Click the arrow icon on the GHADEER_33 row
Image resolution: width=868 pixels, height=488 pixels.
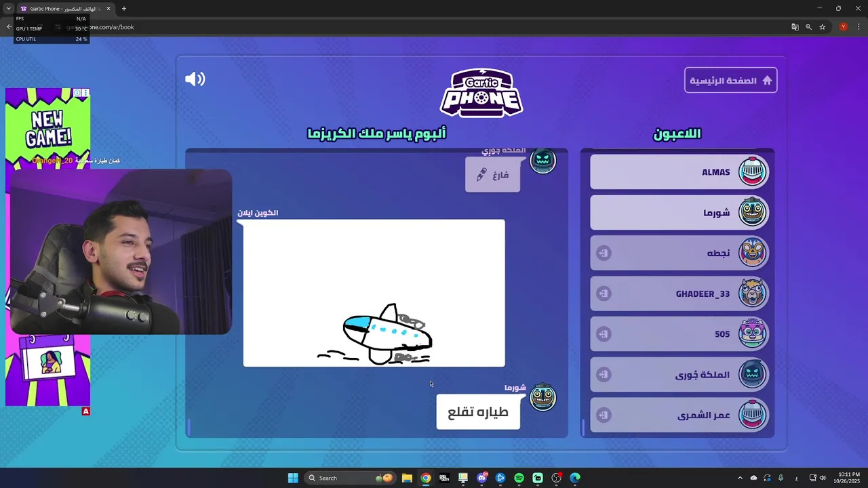(x=604, y=293)
